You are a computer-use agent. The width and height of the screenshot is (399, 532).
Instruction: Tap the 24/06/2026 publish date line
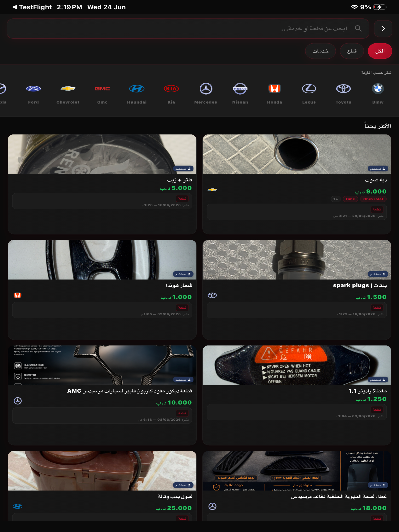358,216
